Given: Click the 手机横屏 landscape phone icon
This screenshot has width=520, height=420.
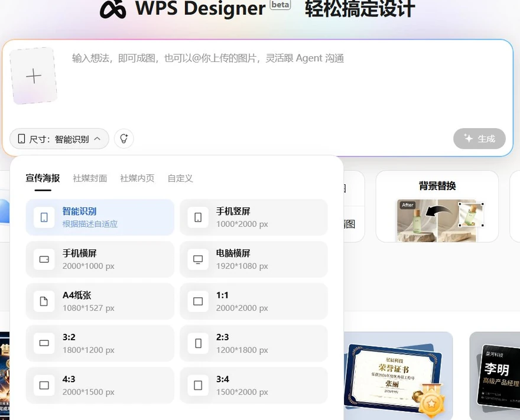Looking at the screenshot, I should point(44,259).
